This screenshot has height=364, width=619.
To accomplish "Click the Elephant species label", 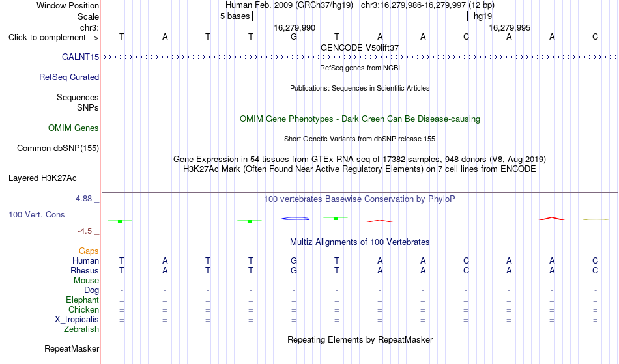I will pyautogui.click(x=82, y=300).
